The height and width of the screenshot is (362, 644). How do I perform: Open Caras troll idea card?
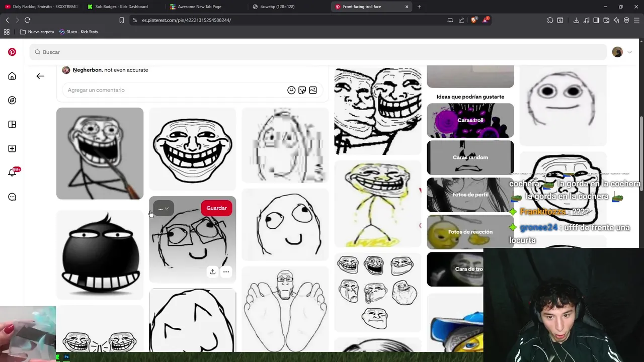(470, 120)
